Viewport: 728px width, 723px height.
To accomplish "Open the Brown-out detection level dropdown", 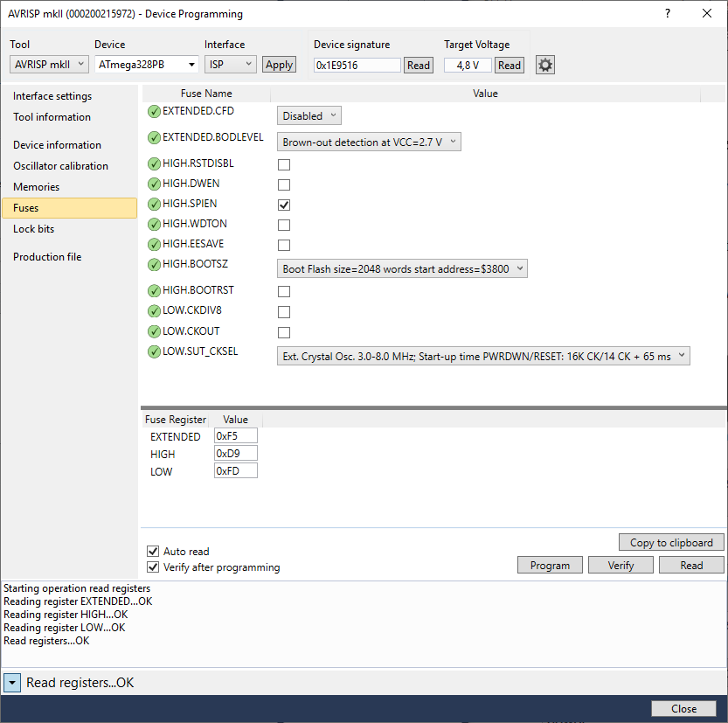I will [x=369, y=143].
